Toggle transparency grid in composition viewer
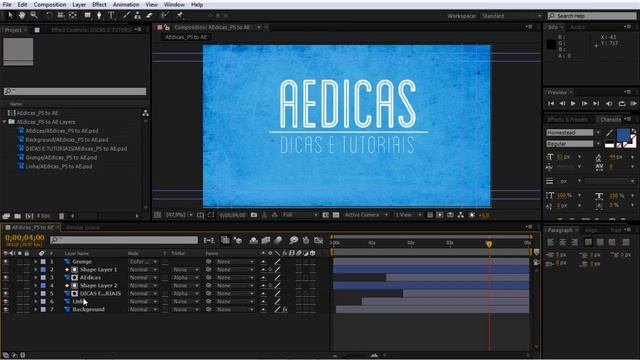 coord(336,215)
